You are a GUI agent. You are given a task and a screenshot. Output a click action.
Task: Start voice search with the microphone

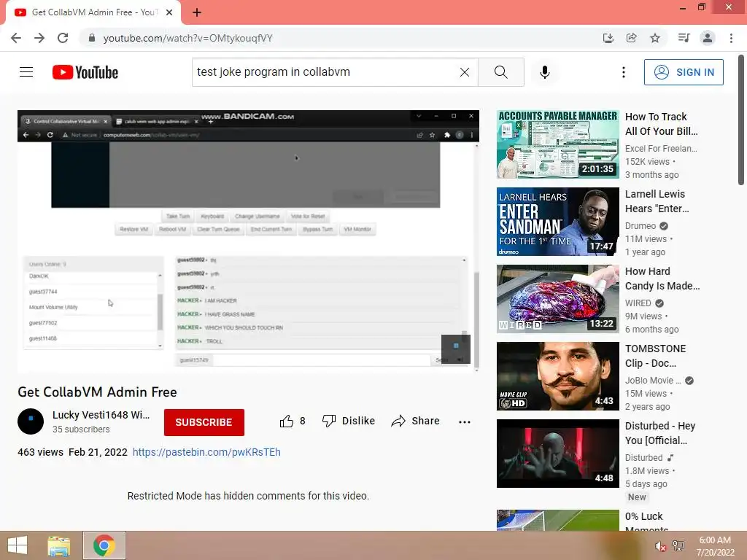pyautogui.click(x=545, y=72)
